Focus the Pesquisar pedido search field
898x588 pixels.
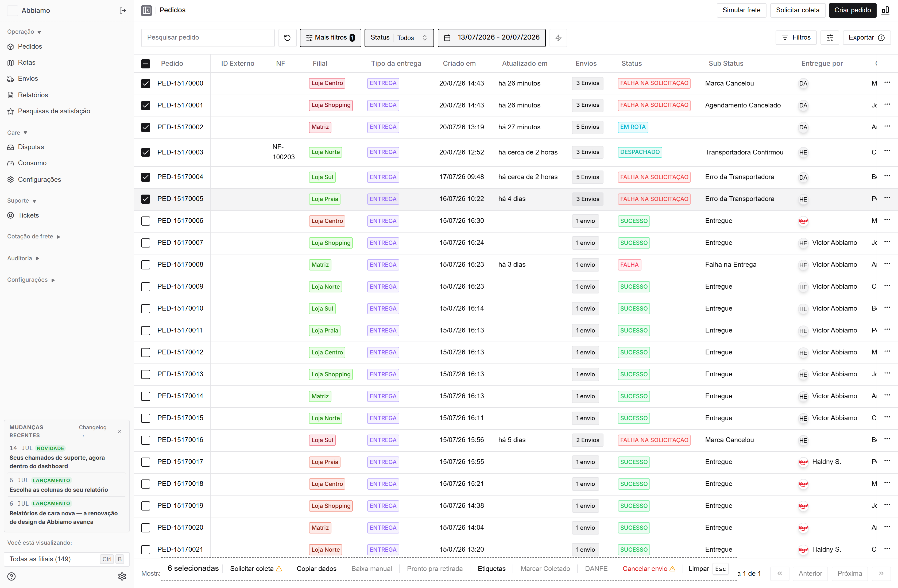tap(208, 38)
